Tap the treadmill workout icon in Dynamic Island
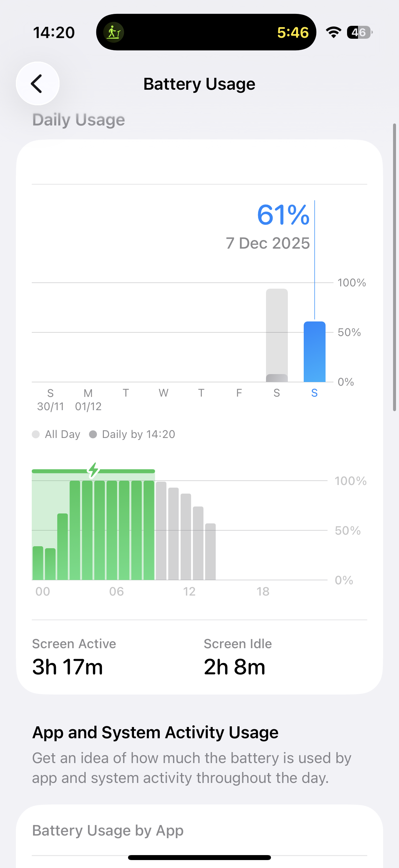The image size is (399, 868). 114,32
